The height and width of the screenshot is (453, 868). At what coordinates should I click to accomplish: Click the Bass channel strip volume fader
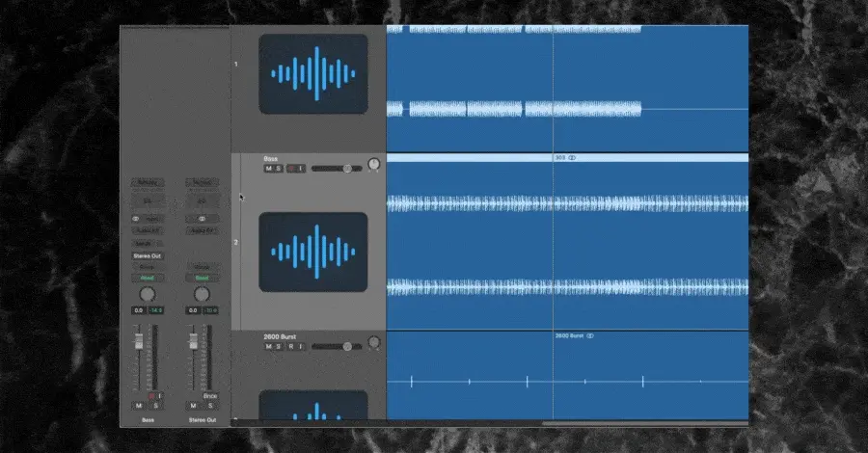(x=139, y=341)
